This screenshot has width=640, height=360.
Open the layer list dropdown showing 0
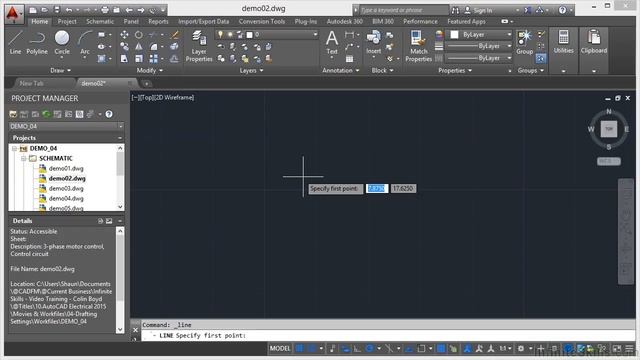point(267,35)
